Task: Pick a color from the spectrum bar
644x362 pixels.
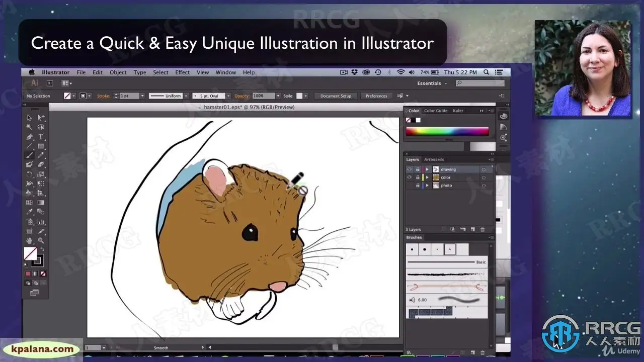Action: (447, 132)
